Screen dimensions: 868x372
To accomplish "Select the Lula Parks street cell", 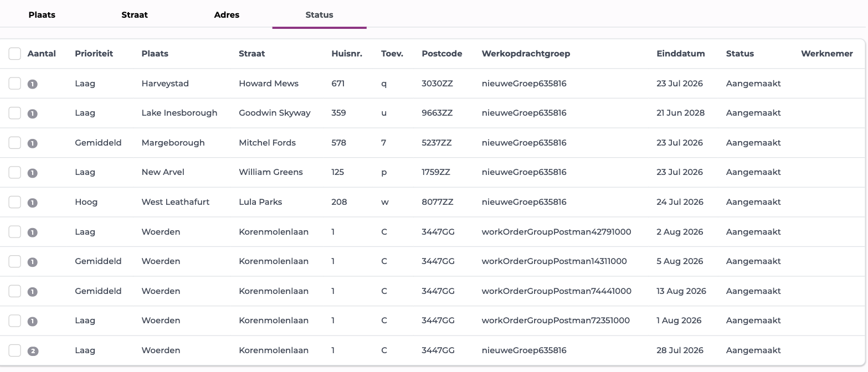I will 260,202.
